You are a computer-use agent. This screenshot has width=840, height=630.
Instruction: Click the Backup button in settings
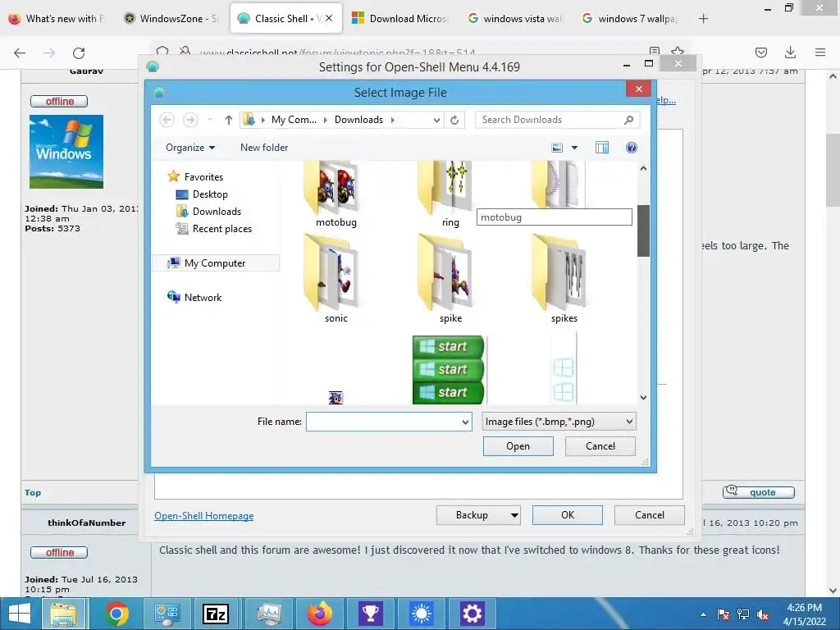tap(472, 515)
